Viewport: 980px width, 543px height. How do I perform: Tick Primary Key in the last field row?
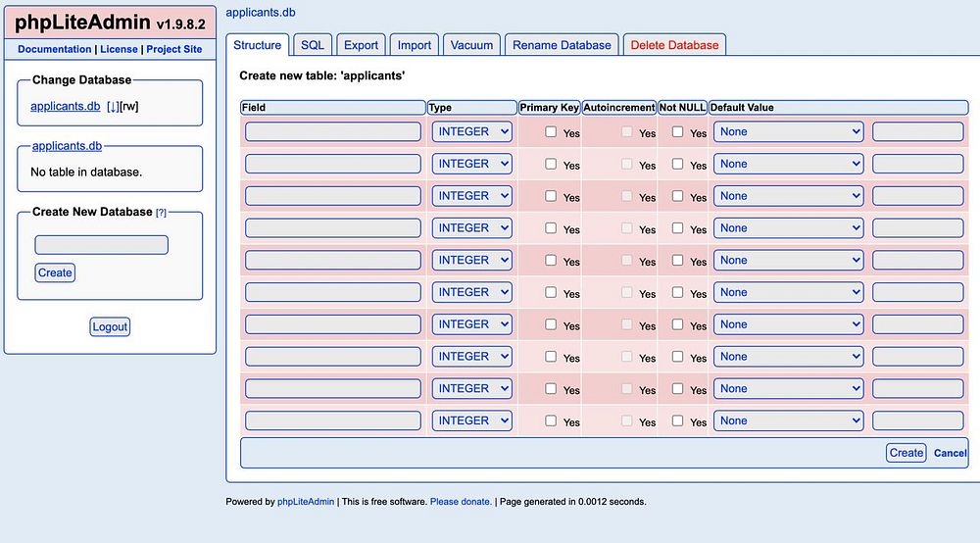tap(551, 420)
